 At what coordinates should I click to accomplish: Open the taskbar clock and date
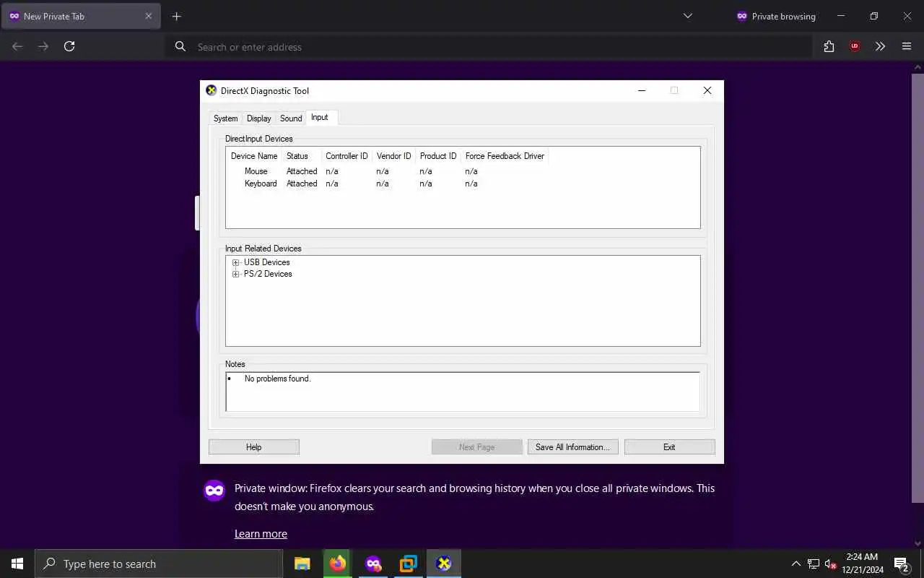click(862, 564)
